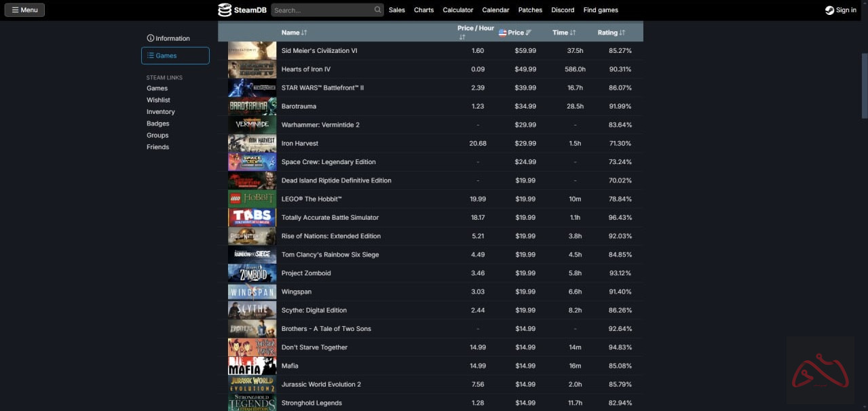Screen dimensions: 868x411
Task: Sort games by Time played
Action: tap(564, 33)
